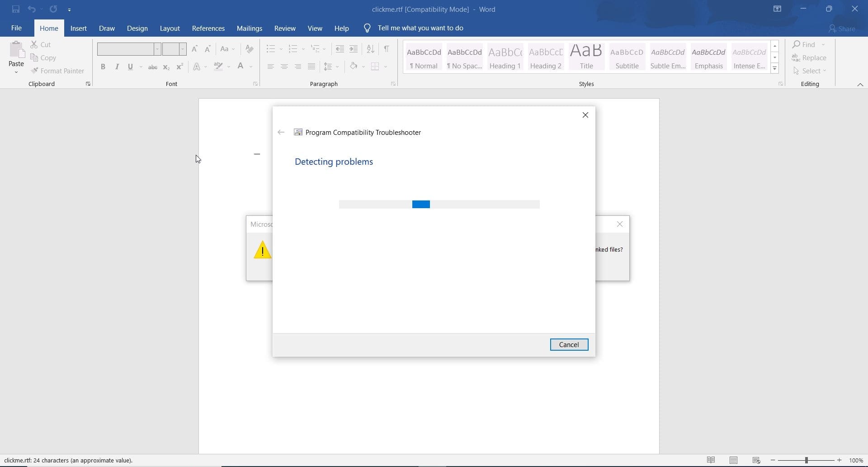Click Increase Font Size icon
868x467 pixels.
click(x=194, y=49)
